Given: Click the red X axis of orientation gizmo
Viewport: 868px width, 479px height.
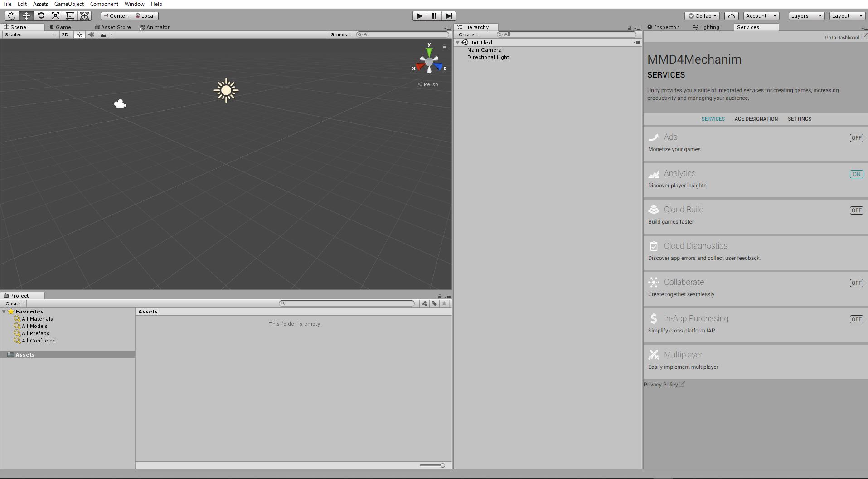Looking at the screenshot, I should pos(420,67).
